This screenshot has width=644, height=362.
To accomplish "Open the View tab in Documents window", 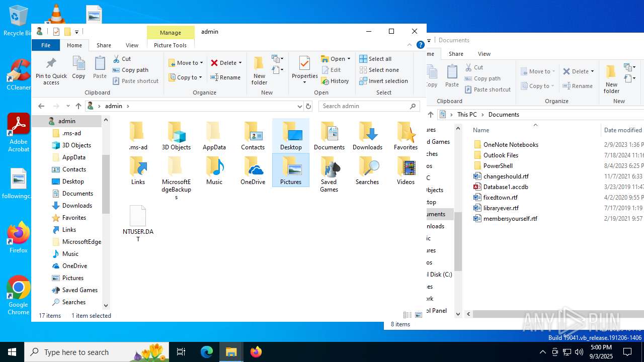I will [x=484, y=54].
